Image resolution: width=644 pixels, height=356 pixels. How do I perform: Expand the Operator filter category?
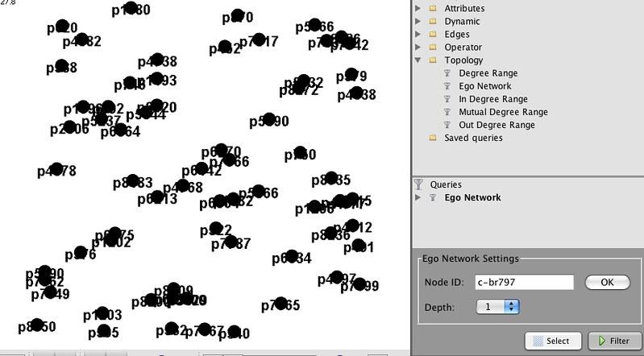418,48
